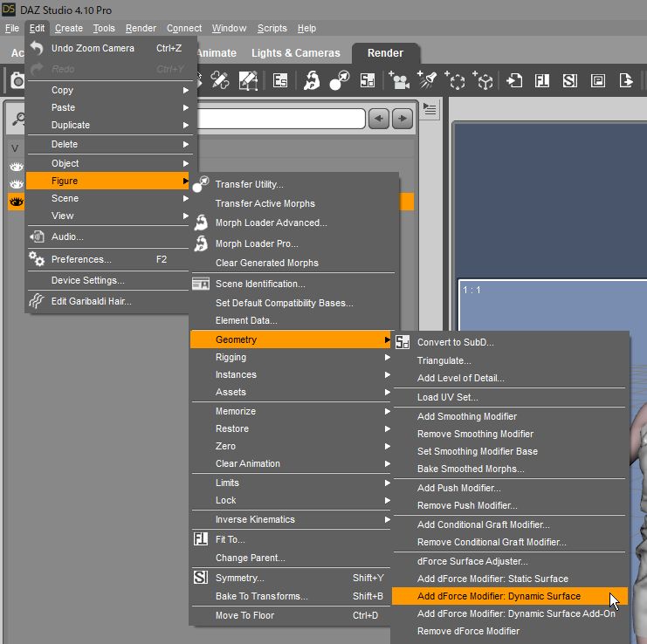Click the Audio speaker icon in menu
Screen dimensions: 647x644
[37, 236]
